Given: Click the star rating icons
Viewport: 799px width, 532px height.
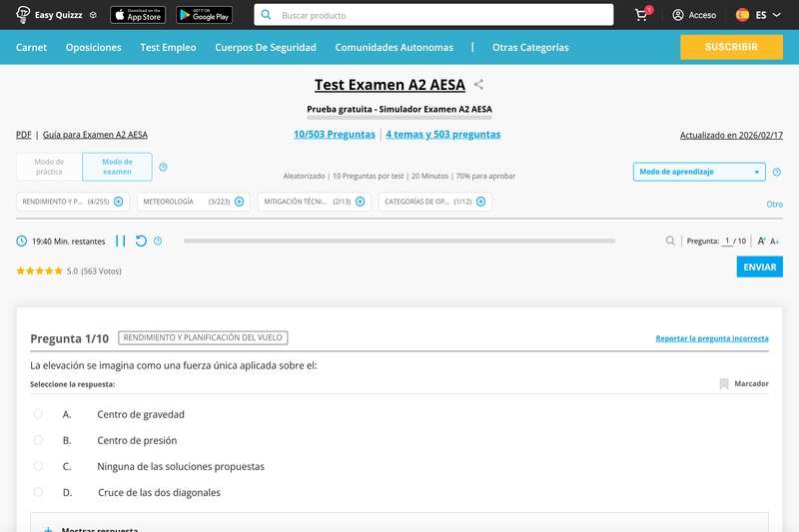Looking at the screenshot, I should point(39,270).
